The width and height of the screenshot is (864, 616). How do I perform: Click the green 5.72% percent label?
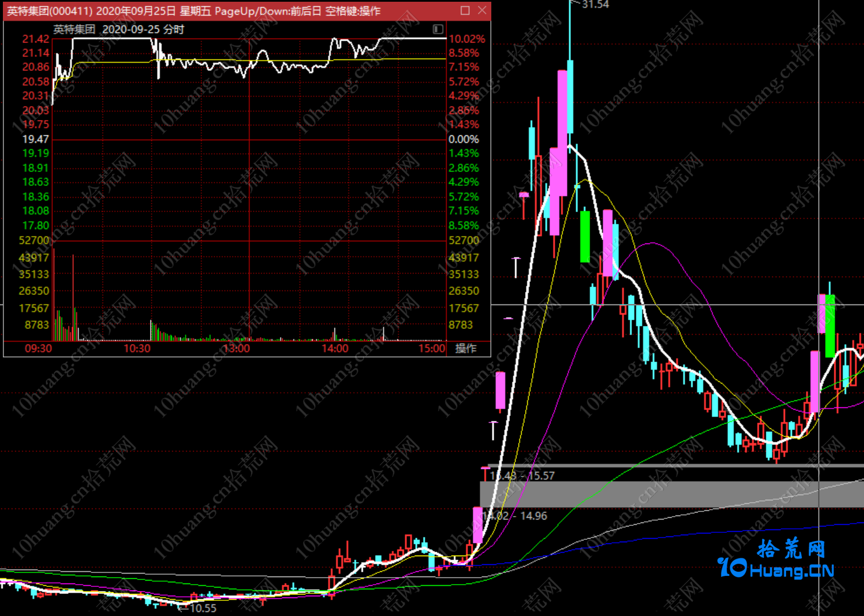pos(463,197)
